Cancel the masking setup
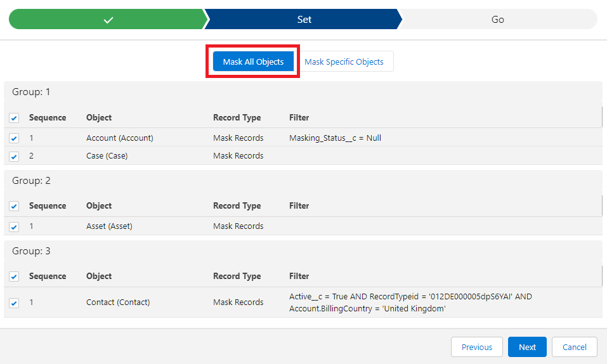 point(574,347)
